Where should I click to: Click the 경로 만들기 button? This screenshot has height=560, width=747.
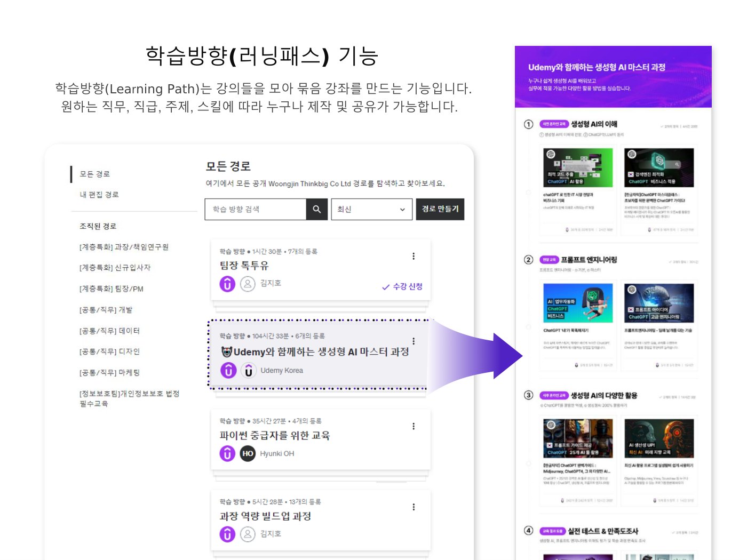pyautogui.click(x=440, y=209)
